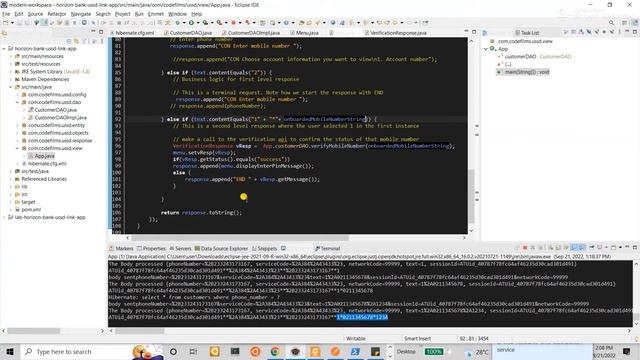The image size is (640, 360).
Task: Maximize the editor area
Action: (x=474, y=31)
